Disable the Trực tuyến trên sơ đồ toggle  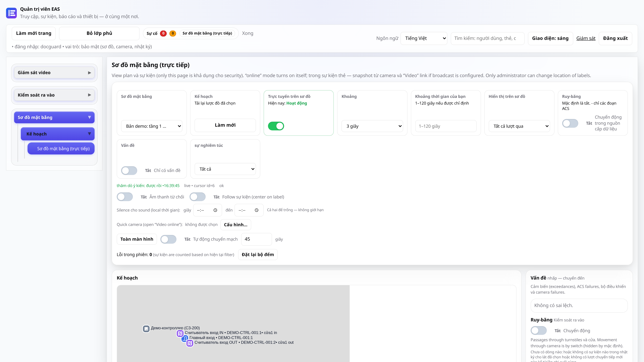[x=276, y=126]
